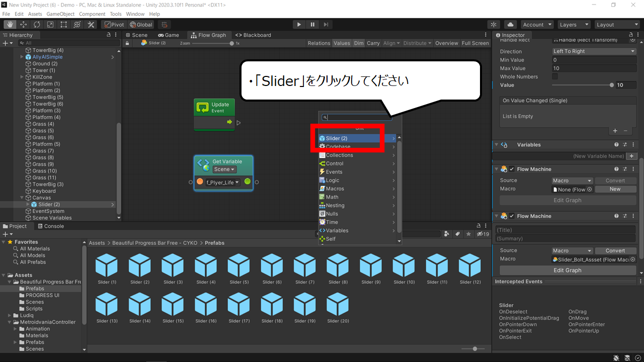Viewport: 644px width, 362px height.
Task: Click lower Edit Graph button
Action: [568, 270]
